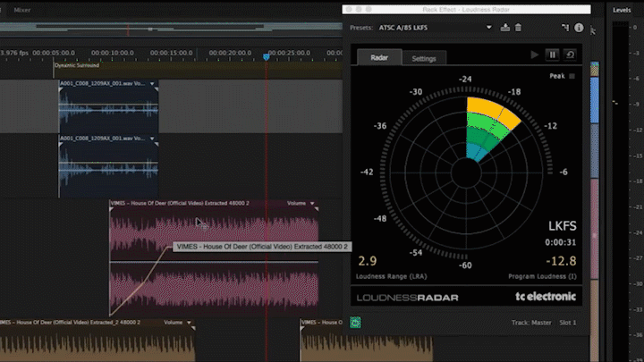Image resolution: width=644 pixels, height=362 pixels.
Task: Open the effect info icon
Action: point(579,28)
